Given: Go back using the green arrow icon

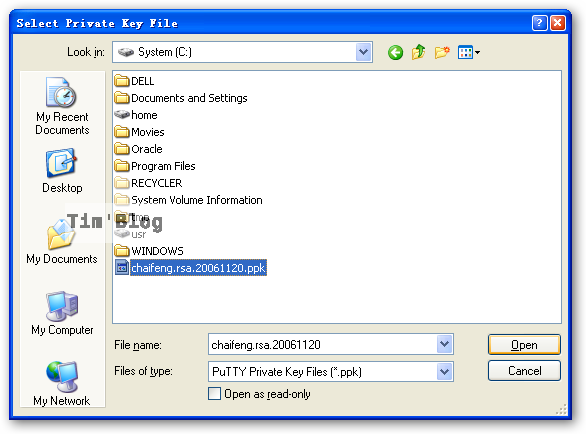Looking at the screenshot, I should (x=395, y=52).
